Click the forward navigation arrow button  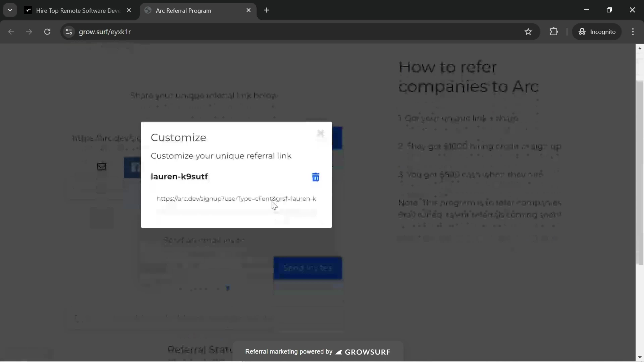28,31
